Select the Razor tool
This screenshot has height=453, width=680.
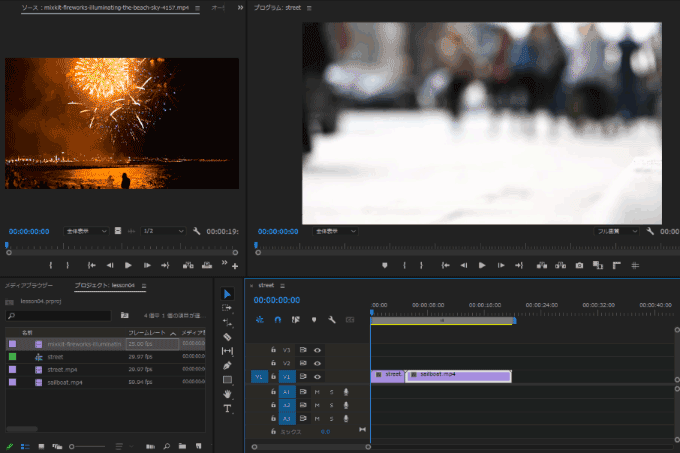click(x=227, y=337)
